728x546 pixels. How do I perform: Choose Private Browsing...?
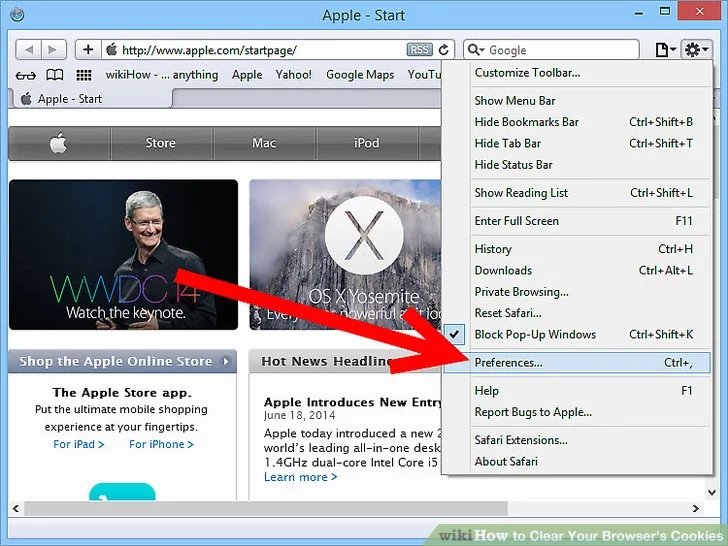pos(577,292)
